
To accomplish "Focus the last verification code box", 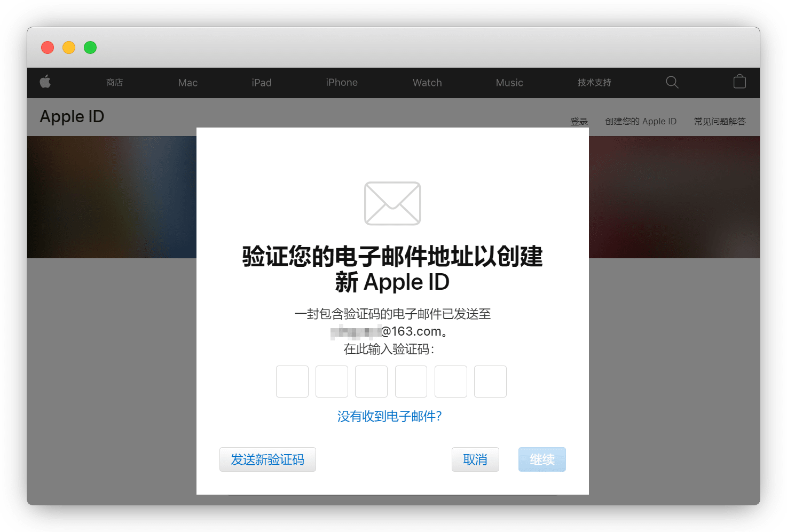I will click(x=490, y=382).
